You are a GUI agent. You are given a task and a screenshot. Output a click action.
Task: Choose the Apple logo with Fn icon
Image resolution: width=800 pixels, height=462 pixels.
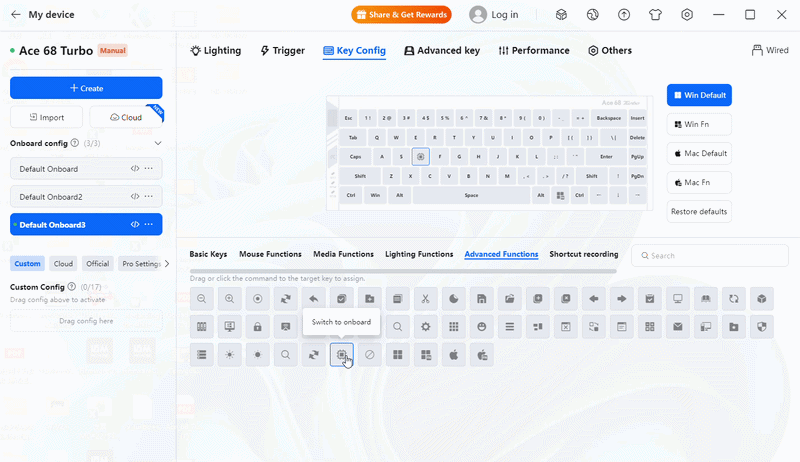pyautogui.click(x=482, y=355)
